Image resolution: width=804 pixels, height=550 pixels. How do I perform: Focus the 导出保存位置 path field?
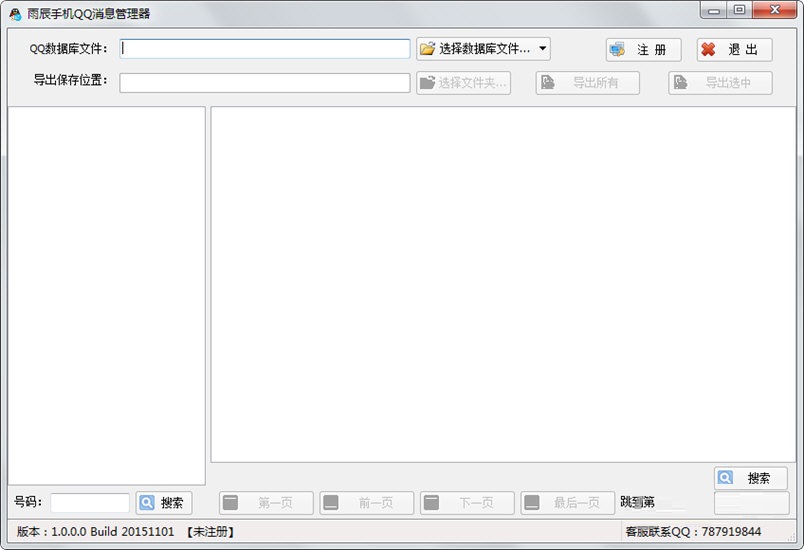265,83
